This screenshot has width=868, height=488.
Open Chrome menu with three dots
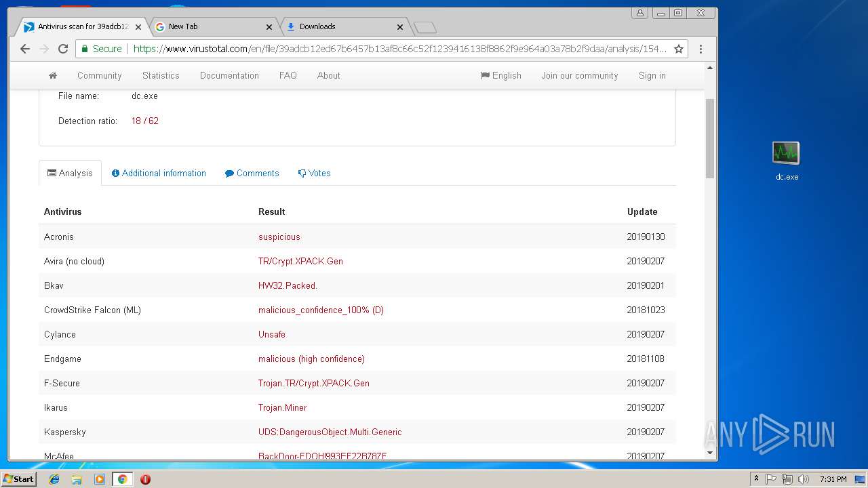click(x=701, y=49)
